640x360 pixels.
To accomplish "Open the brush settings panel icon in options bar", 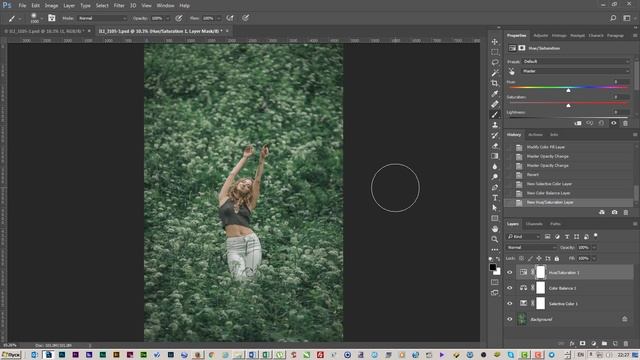I will point(51,18).
